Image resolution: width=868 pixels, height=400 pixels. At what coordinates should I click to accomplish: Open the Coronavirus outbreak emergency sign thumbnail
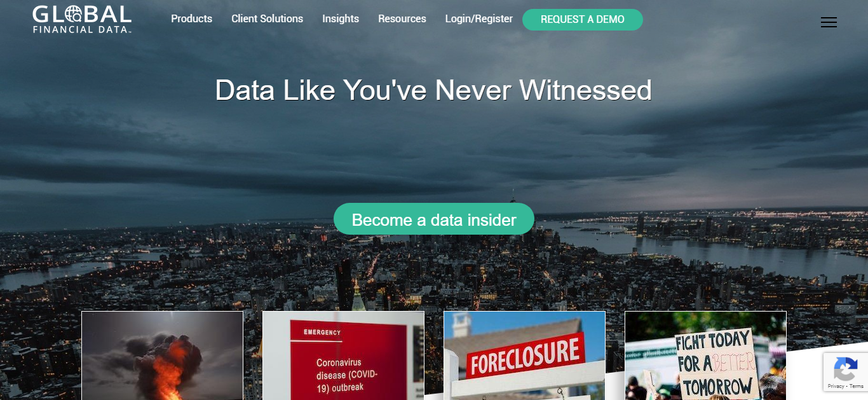click(x=343, y=355)
